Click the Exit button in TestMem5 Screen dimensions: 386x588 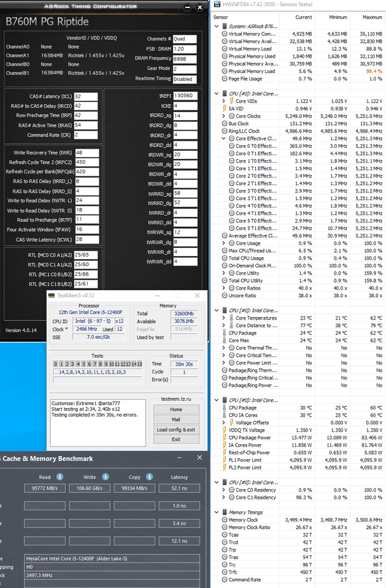coord(176,439)
